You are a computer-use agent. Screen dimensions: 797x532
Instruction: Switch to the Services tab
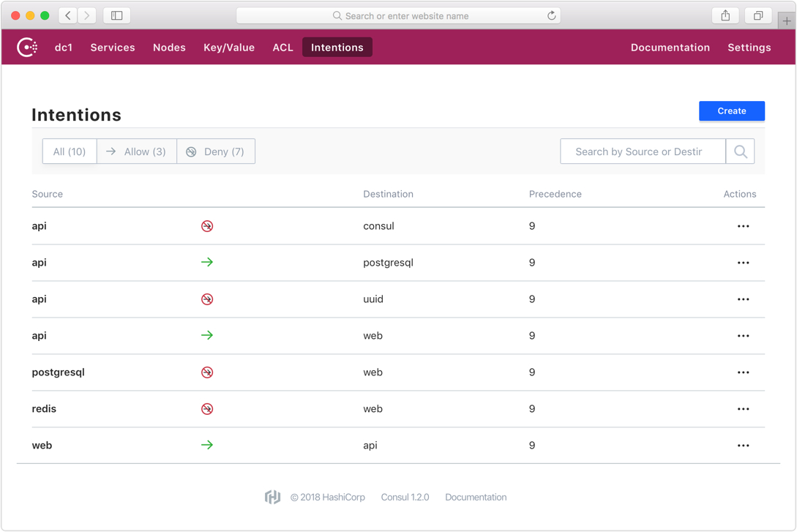click(x=113, y=48)
